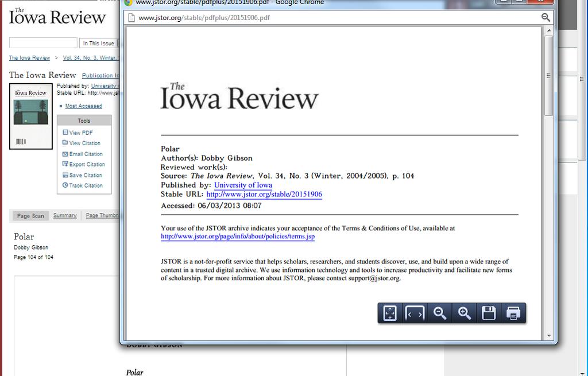Click the PDF scrollbar down arrow
Viewport: 588px width, 376px height.
click(548, 336)
